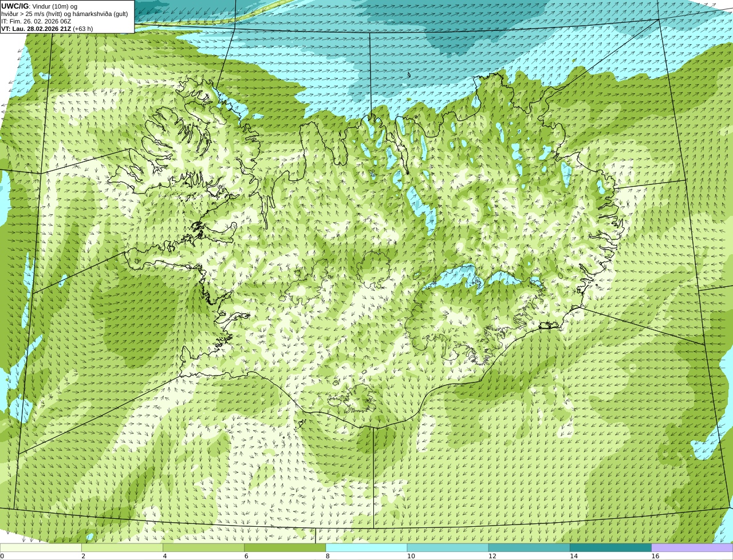
Task: Click the purple legend swatch above 16 m/s
Action: tap(692, 547)
